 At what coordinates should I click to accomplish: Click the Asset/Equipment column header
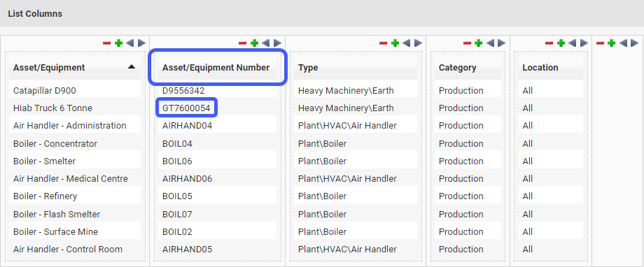pos(75,68)
